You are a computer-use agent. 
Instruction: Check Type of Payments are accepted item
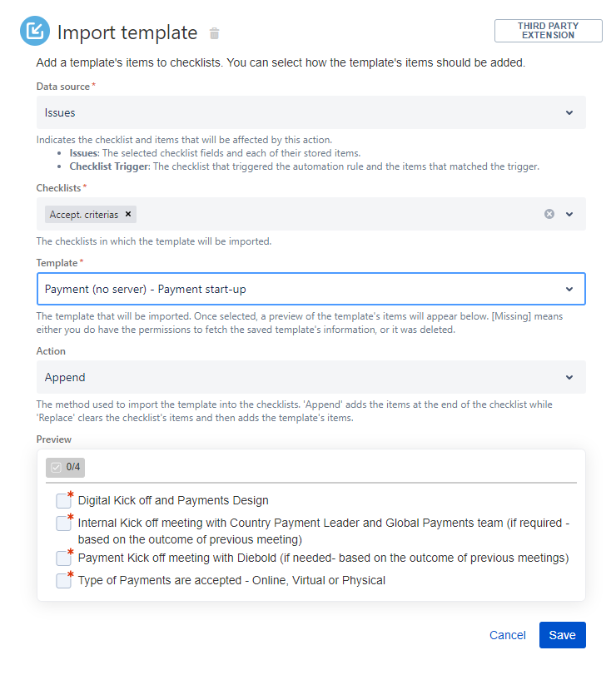(63, 581)
